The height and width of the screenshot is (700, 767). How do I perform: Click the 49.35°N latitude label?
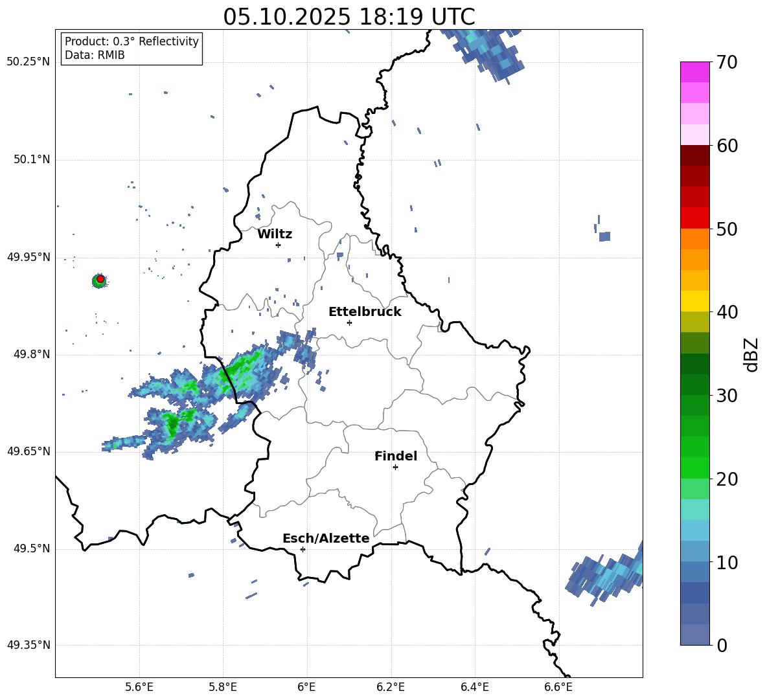coord(29,645)
